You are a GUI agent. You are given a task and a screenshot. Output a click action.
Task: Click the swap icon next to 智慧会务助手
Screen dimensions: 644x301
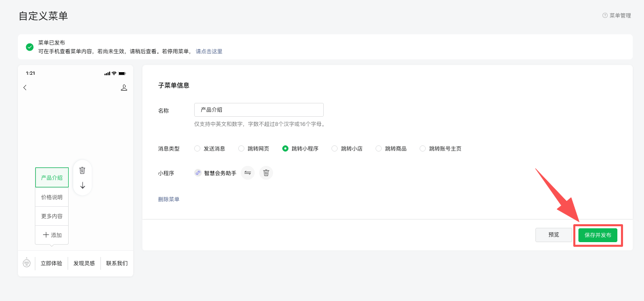coord(247,173)
